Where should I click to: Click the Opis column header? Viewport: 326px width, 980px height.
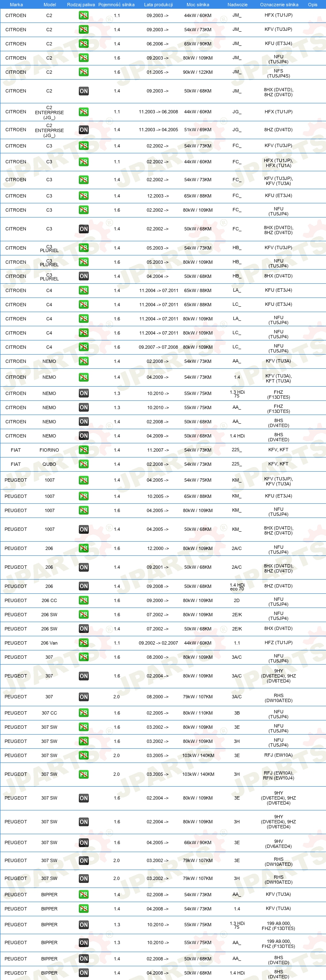313,5
